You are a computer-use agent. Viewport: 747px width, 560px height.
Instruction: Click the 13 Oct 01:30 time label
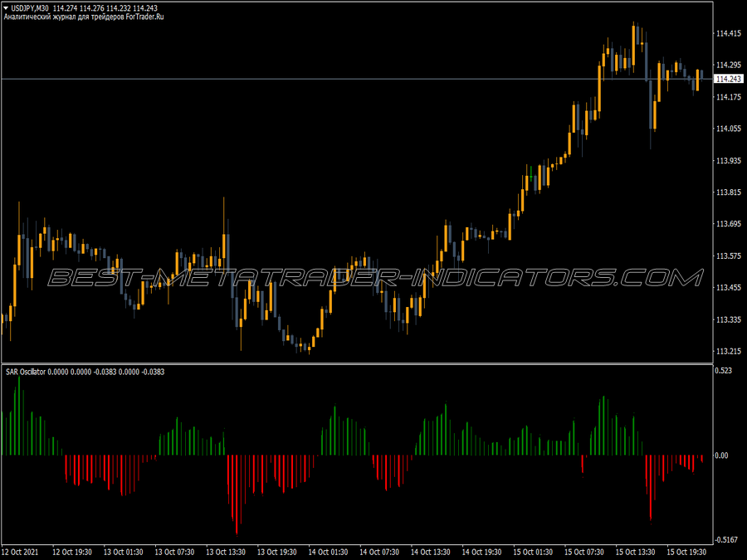point(124,553)
